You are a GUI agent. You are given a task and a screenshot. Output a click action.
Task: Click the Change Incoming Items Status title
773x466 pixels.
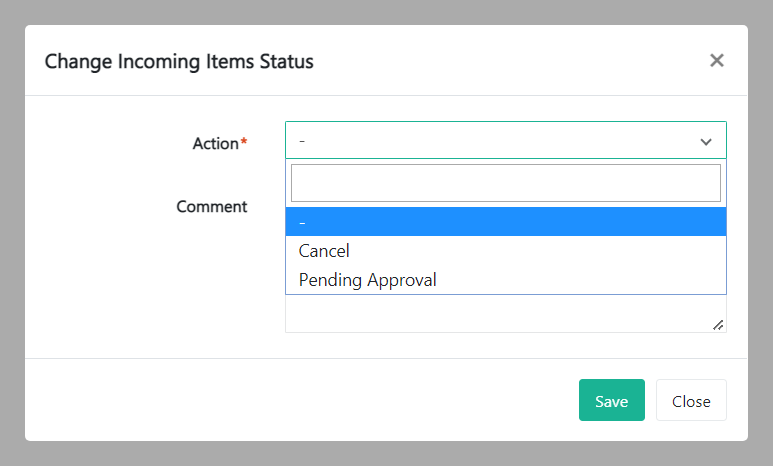(179, 62)
